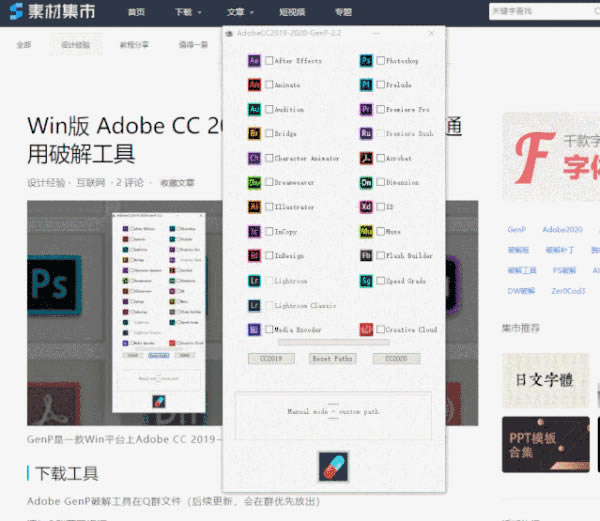This screenshot has width=600, height=521.
Task: Click the manual mode custom path box
Action: click(333, 415)
